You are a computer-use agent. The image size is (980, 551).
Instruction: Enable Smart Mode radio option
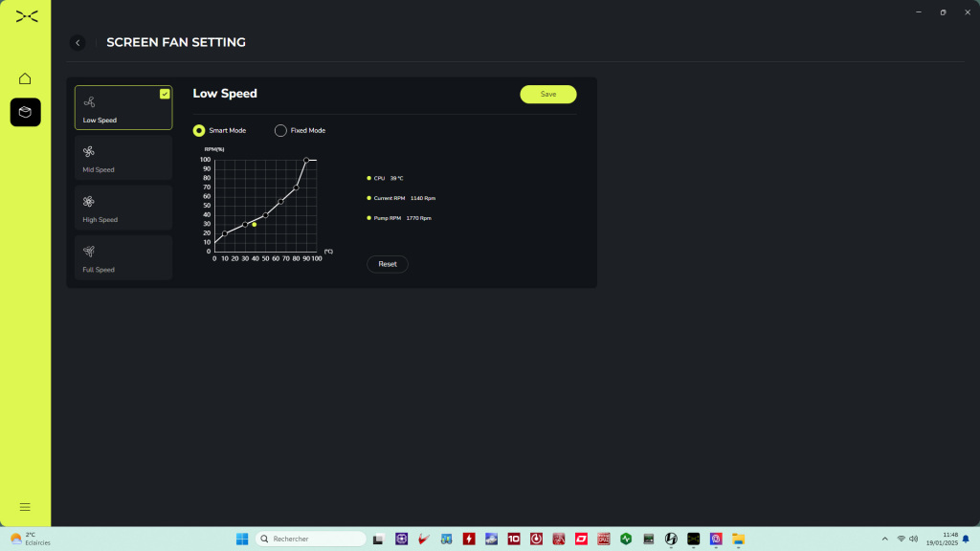click(199, 130)
